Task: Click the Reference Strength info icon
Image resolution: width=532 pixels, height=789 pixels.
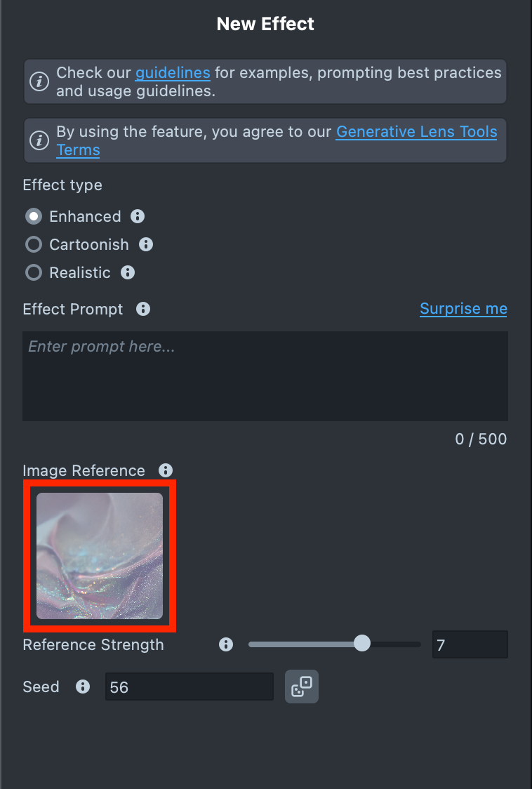Action: 226,644
